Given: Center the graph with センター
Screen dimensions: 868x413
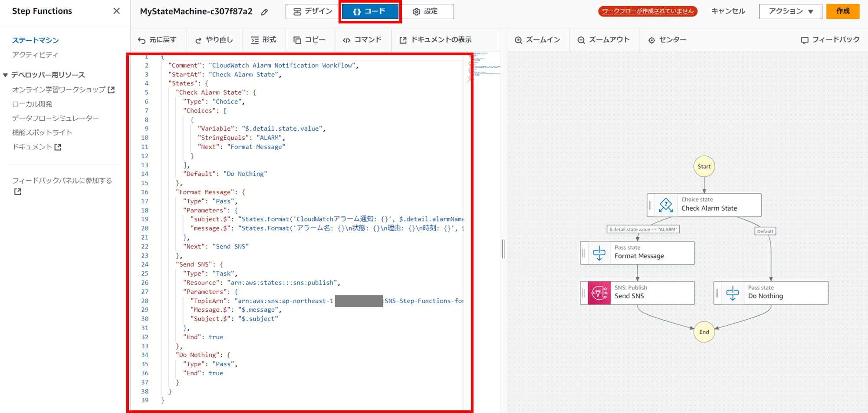Looking at the screenshot, I should [x=667, y=40].
